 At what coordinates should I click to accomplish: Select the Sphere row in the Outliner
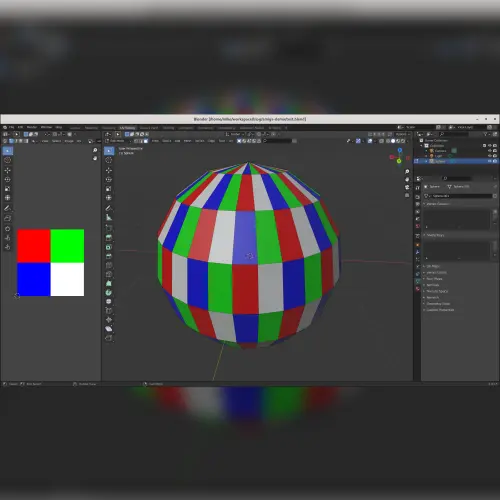pyautogui.click(x=457, y=161)
